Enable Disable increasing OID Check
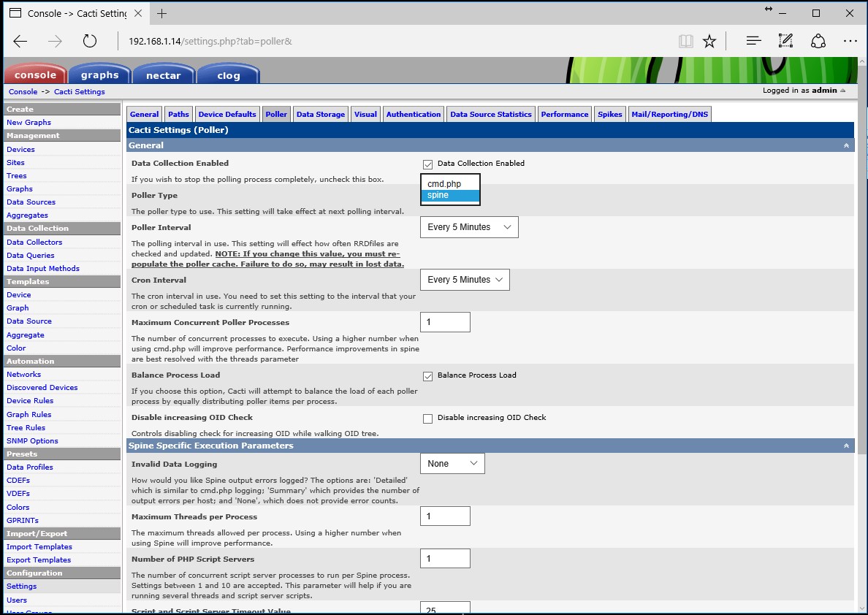868x615 pixels. [427, 419]
